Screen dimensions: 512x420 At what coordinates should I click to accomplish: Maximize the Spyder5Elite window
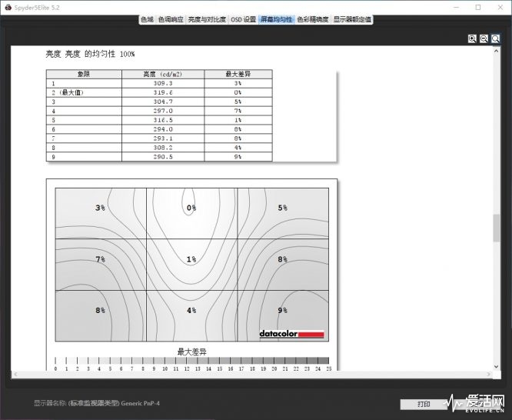(x=478, y=7)
